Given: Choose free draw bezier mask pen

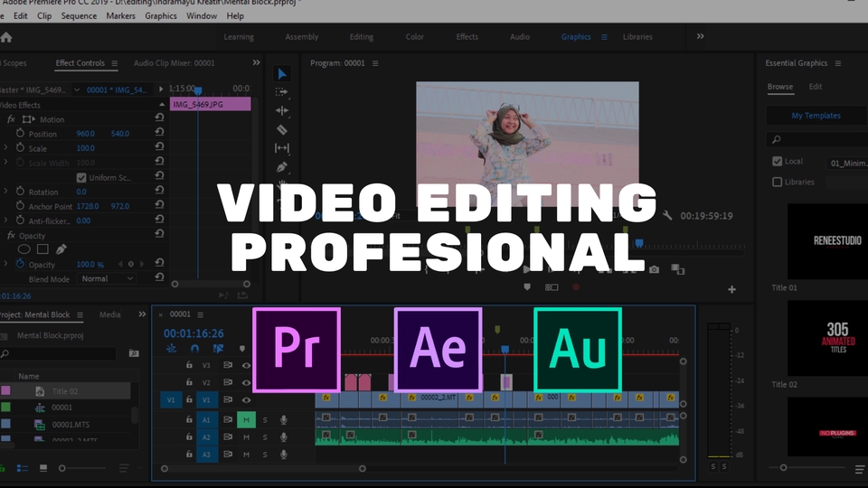Looking at the screenshot, I should [x=61, y=249].
